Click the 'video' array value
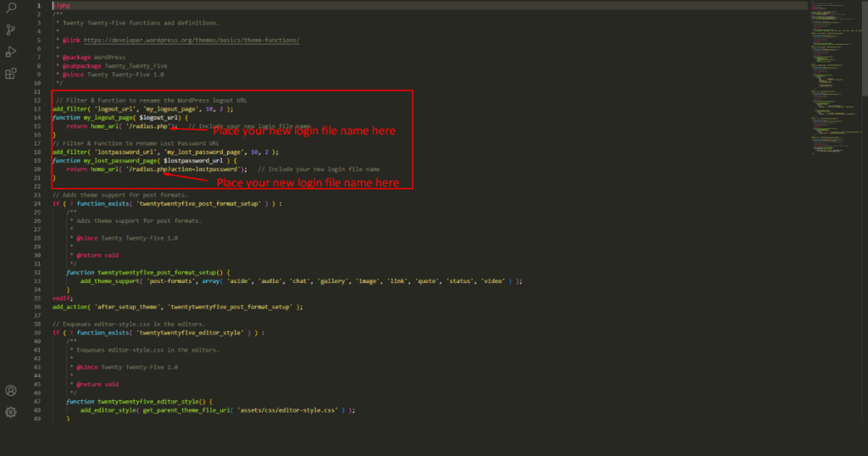This screenshot has width=868, height=456. [492, 281]
